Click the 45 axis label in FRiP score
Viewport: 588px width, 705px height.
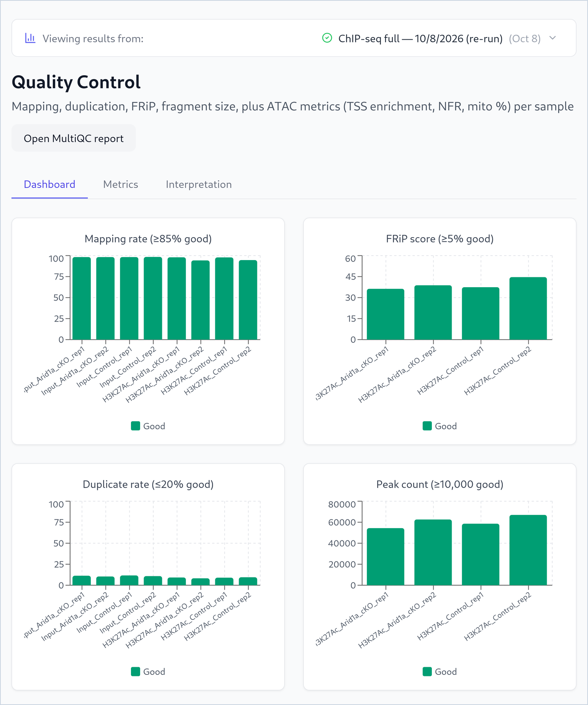pos(351,277)
